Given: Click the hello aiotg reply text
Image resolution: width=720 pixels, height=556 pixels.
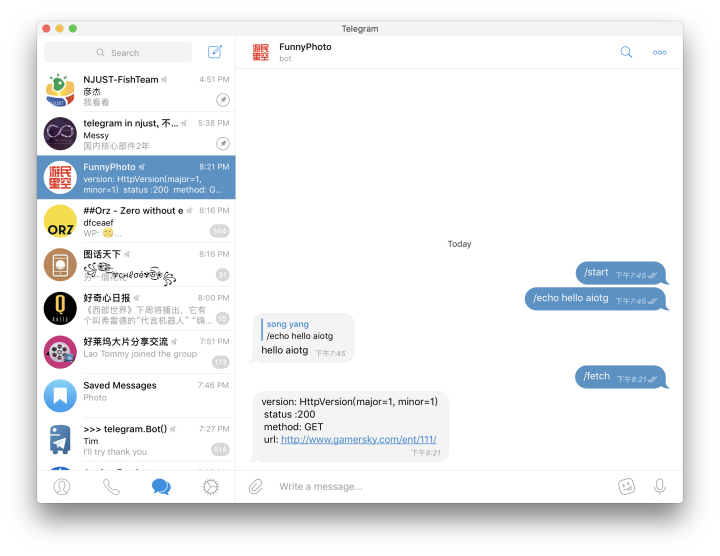Looking at the screenshot, I should (285, 350).
